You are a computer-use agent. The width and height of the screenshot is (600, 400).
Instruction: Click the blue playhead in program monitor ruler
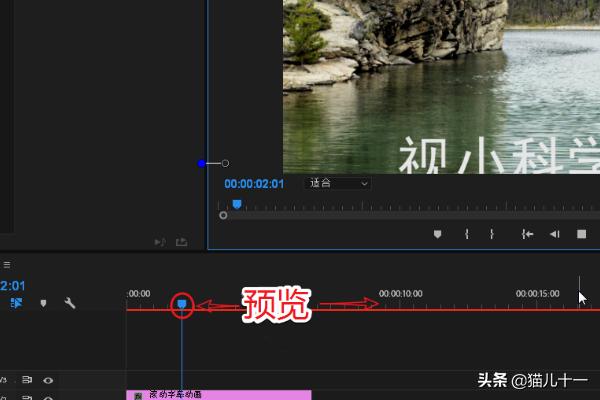[237, 204]
